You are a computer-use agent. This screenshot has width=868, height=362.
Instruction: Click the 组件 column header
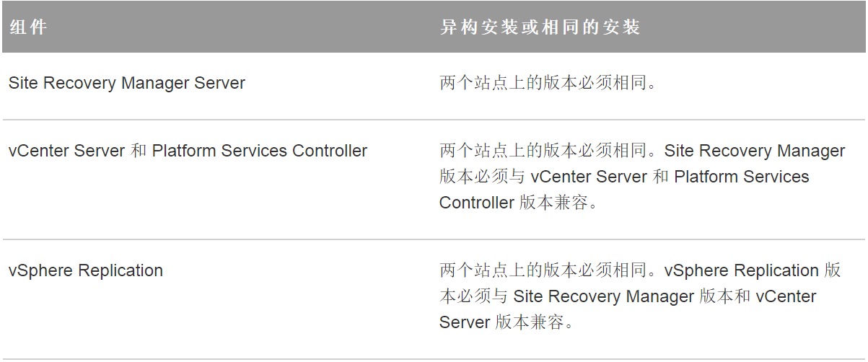28,27
